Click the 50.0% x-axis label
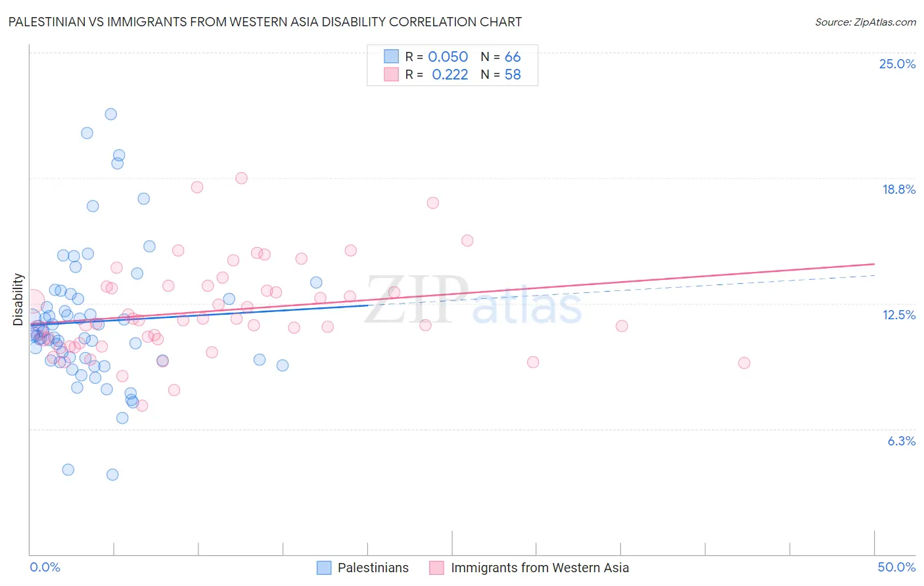This screenshot has height=586, width=924. (x=896, y=567)
